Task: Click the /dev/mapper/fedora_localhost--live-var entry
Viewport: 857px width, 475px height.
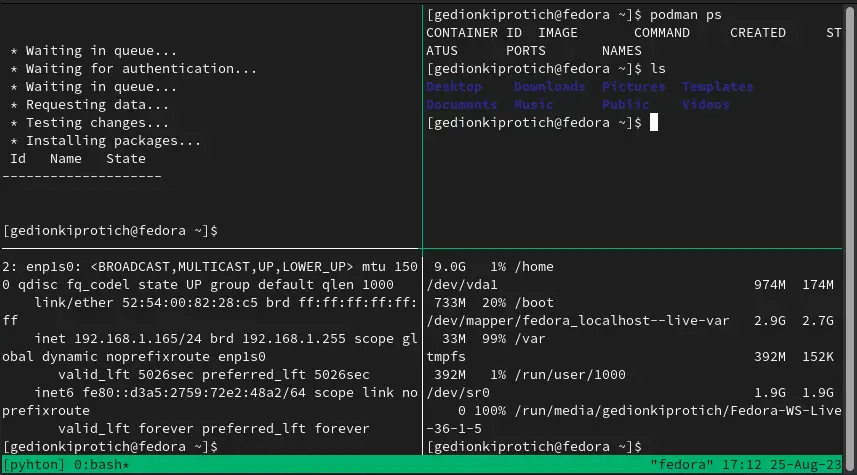Action: (x=578, y=320)
